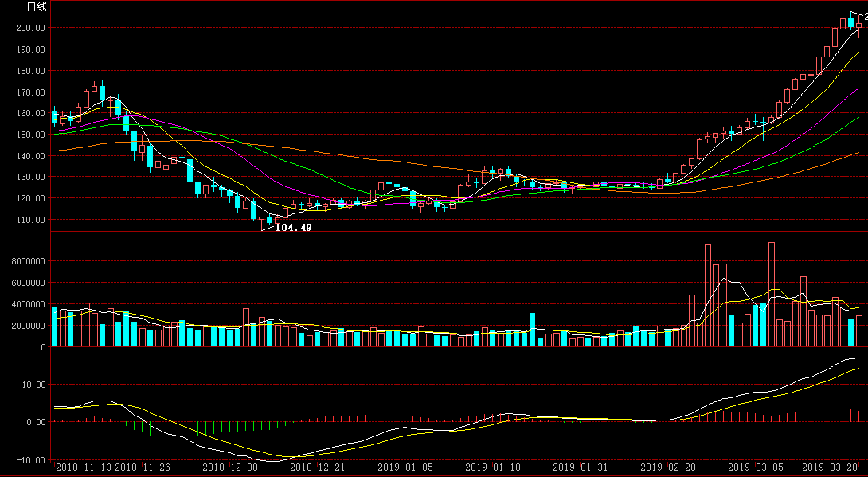Click the 140.00 price axis label
The width and height of the screenshot is (868, 477).
(30, 156)
